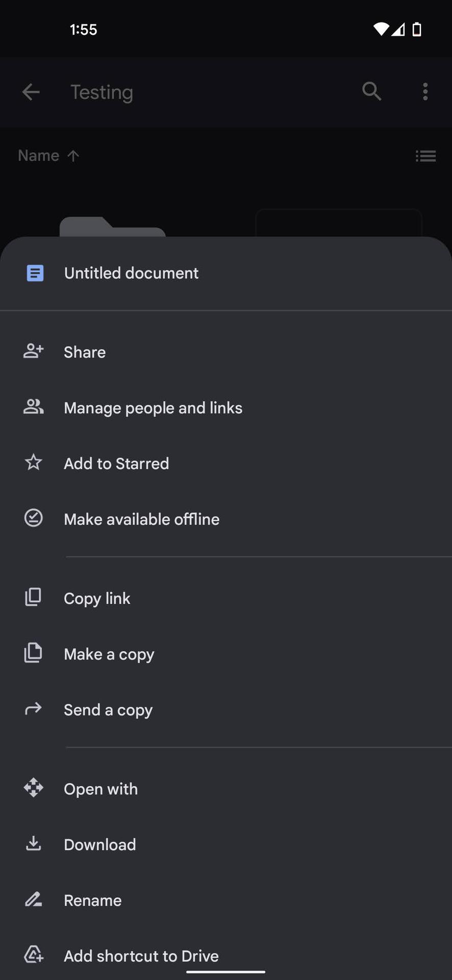Open search in Testing folder
Viewport: 452px width, 980px height.
point(371,92)
